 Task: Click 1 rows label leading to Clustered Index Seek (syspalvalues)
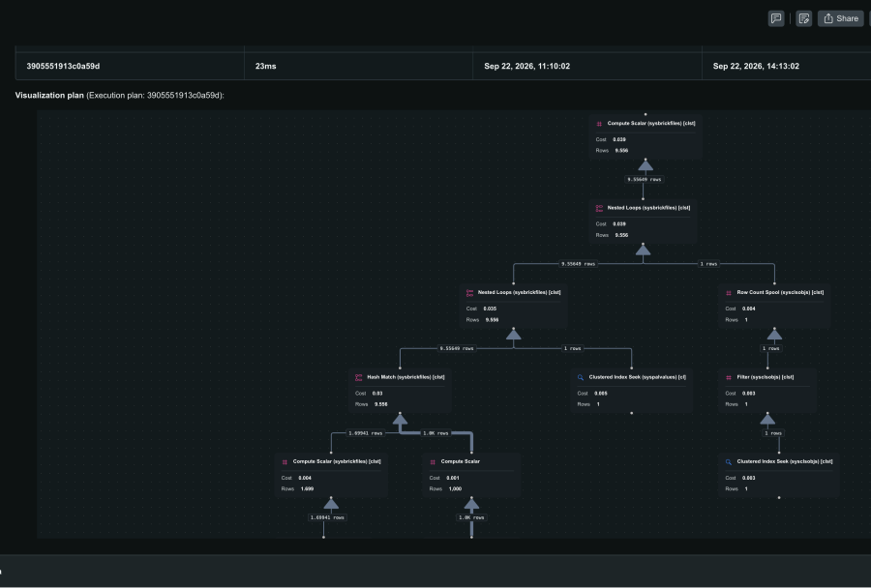pyautogui.click(x=572, y=348)
